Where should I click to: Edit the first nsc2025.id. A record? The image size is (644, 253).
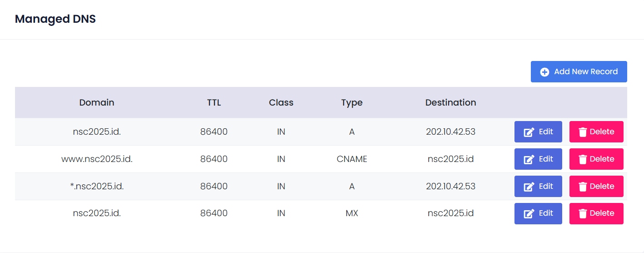[x=538, y=132]
